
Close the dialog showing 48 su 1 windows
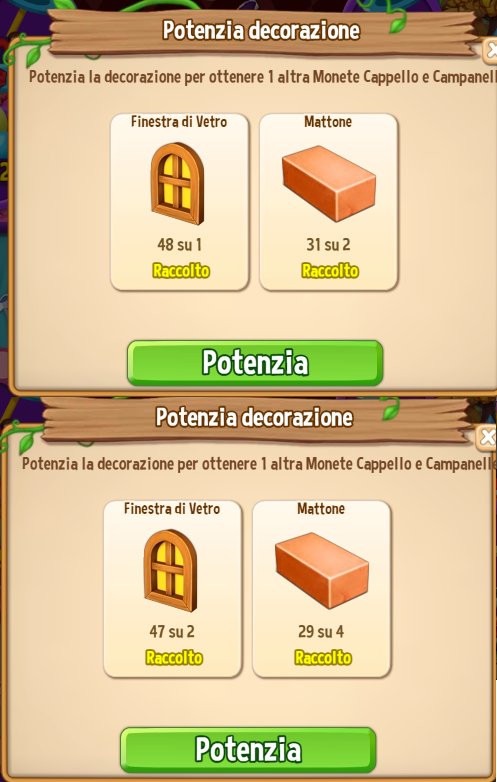[491, 50]
